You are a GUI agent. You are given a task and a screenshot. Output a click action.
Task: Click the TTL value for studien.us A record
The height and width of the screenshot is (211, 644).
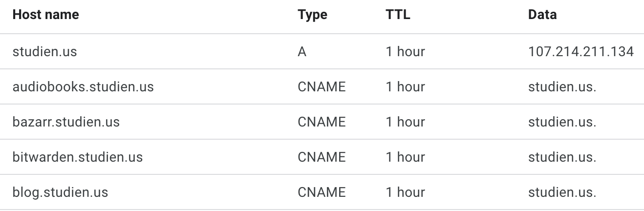[x=405, y=52]
